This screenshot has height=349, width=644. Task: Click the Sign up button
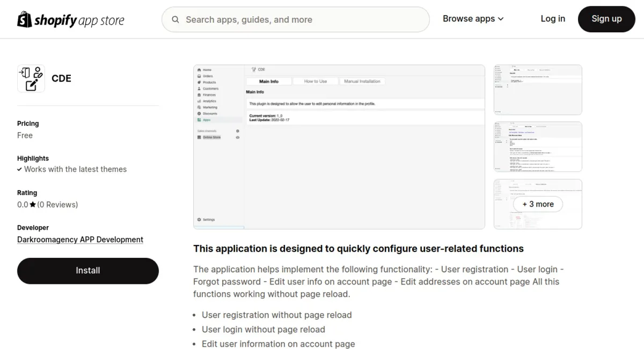606,19
